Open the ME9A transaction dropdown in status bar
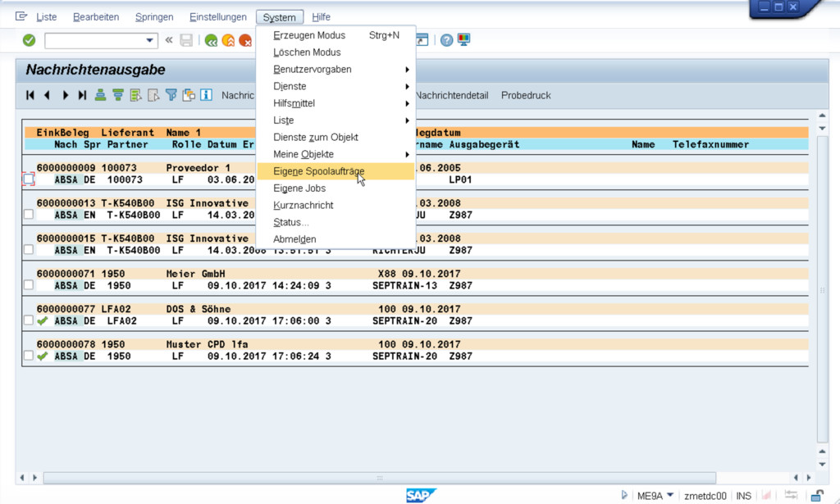840x504 pixels. pos(670,496)
